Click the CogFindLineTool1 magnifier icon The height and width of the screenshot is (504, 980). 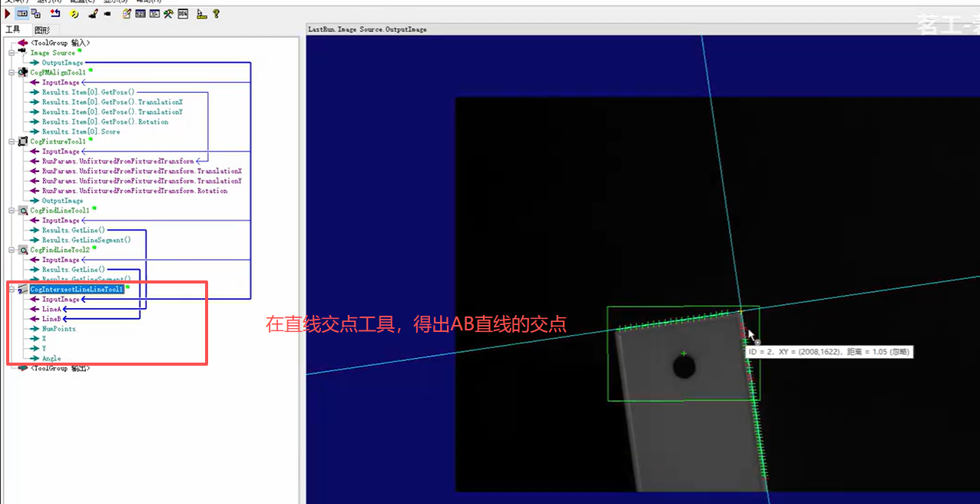[22, 211]
